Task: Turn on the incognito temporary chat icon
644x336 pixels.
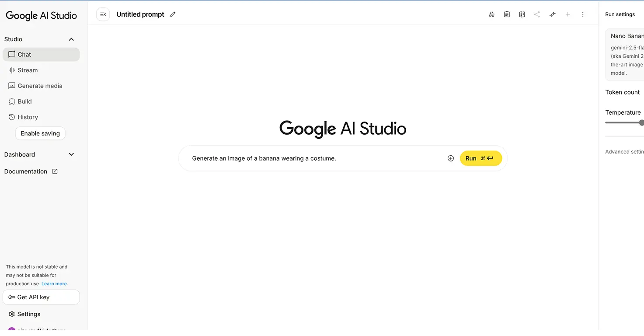Action: [492, 14]
